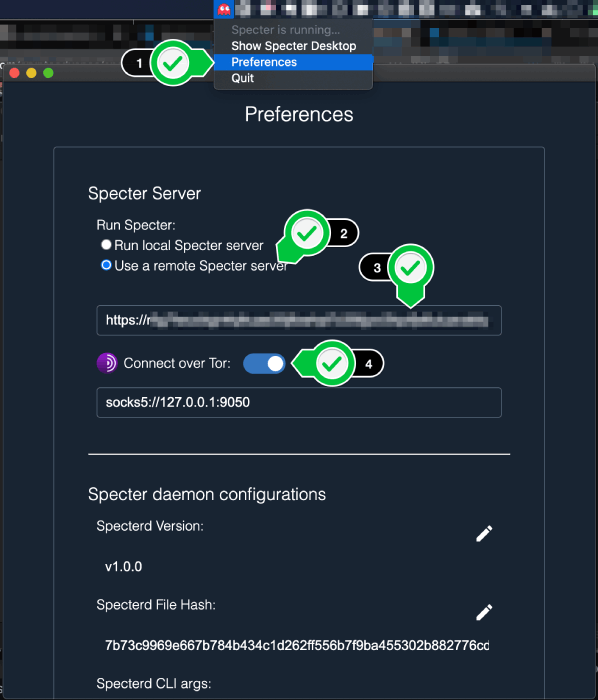Minimize the Preferences window with yellow button
The image size is (598, 700).
pos(31,73)
